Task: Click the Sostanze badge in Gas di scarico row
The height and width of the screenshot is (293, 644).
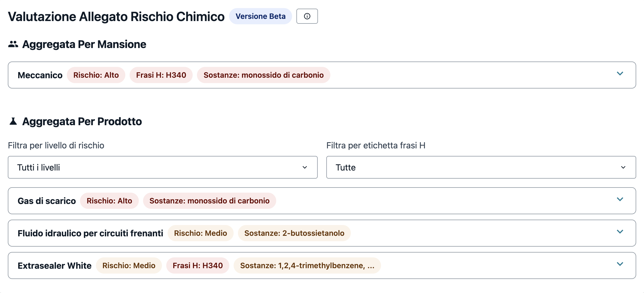Action: (209, 201)
